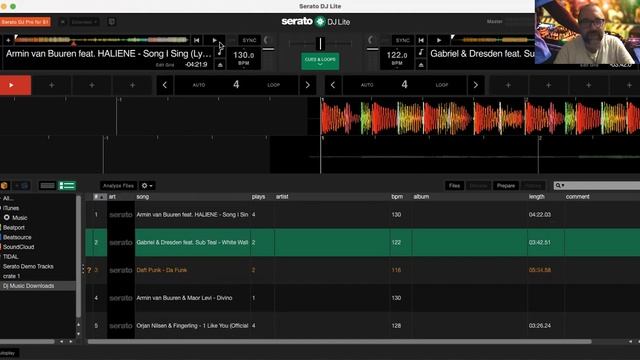
Task: Trigger the red cue point one on left deck
Action: (15, 85)
